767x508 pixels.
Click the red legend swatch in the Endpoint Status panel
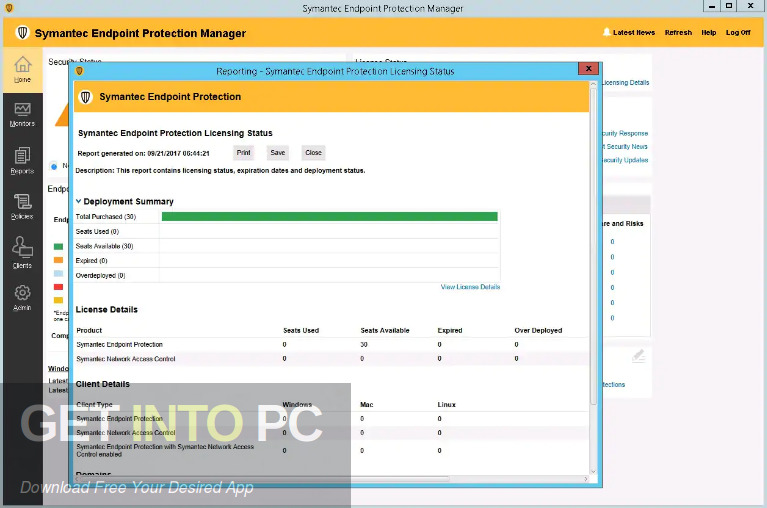coord(58,287)
